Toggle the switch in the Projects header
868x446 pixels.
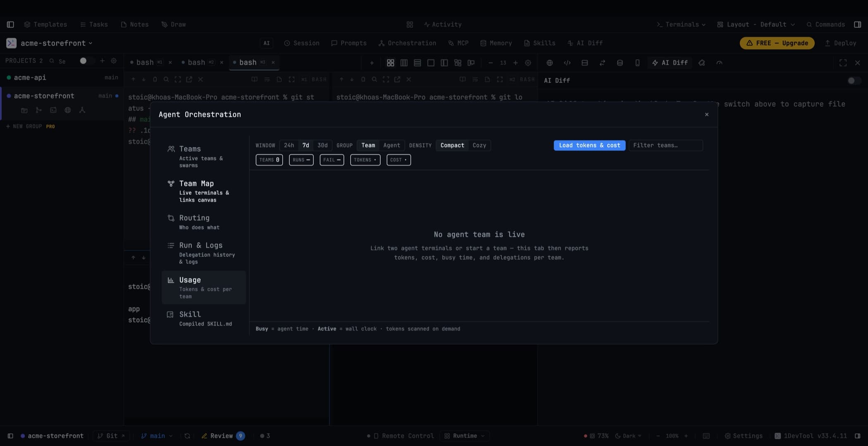tap(86, 61)
